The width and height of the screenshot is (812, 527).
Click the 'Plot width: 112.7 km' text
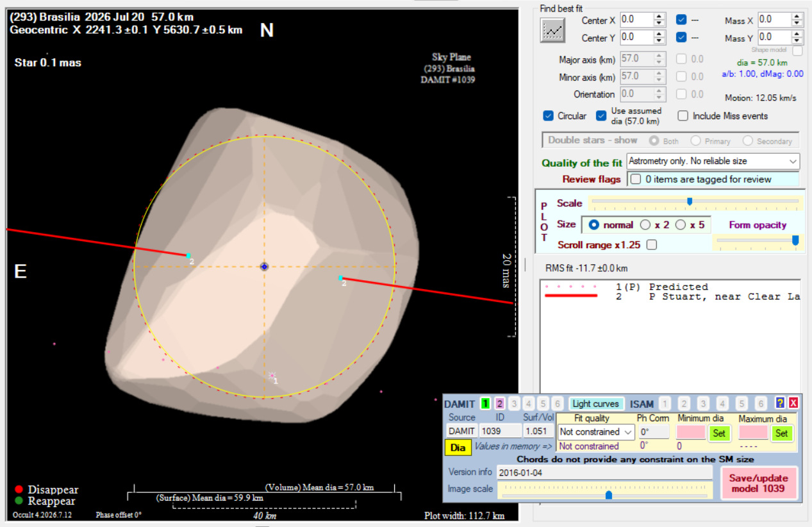(465, 515)
